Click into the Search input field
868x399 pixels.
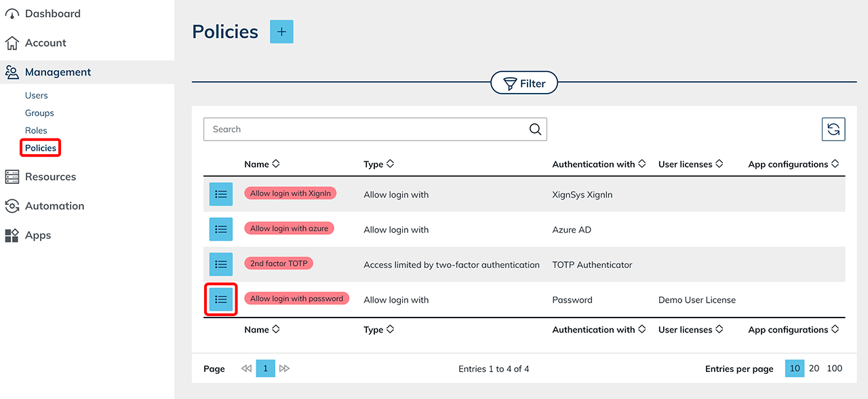tap(366, 130)
